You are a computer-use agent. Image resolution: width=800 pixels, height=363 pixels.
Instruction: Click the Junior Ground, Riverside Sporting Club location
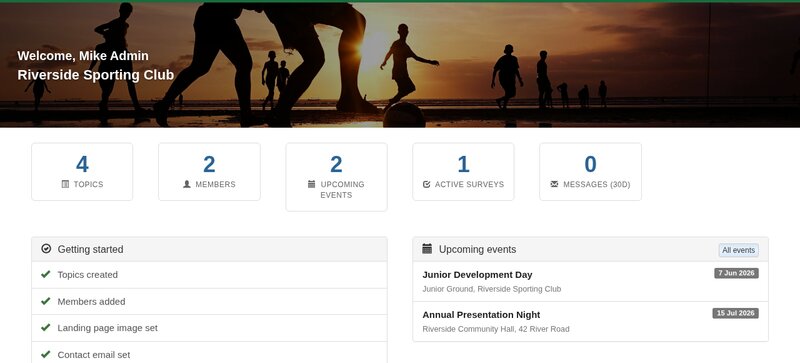(x=491, y=289)
